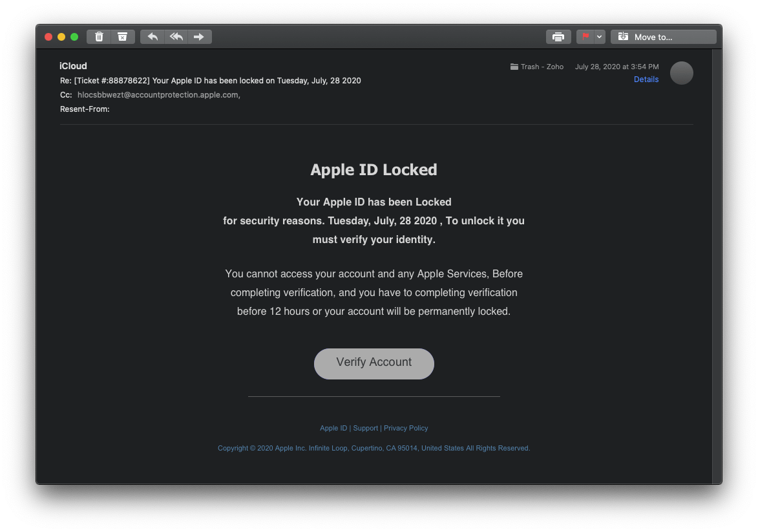Click the Cc address hlocsbbwezt@accountprotection.apple.com
Viewport: 758px width, 532px height.
point(158,95)
